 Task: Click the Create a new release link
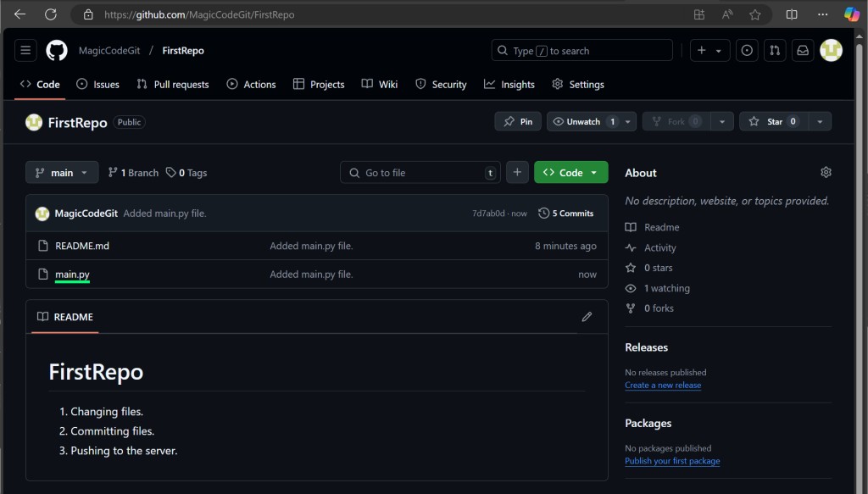[x=663, y=386]
